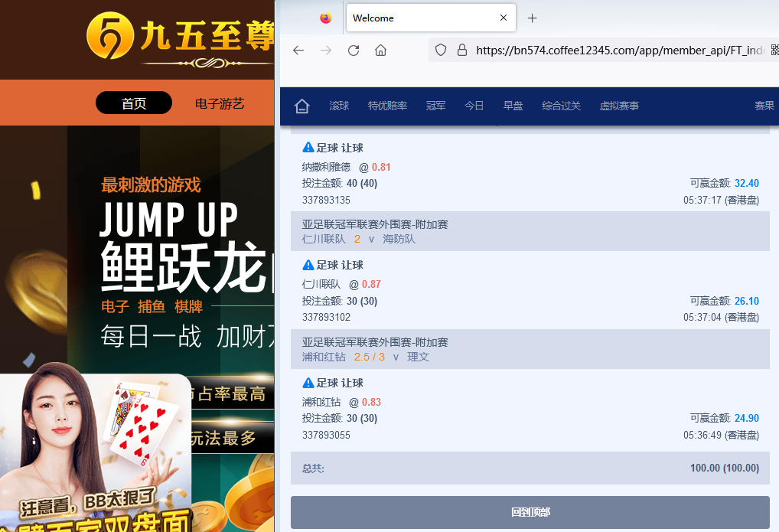Screen dimensions: 779x532
Task: Open a new browser tab
Action: tap(532, 18)
